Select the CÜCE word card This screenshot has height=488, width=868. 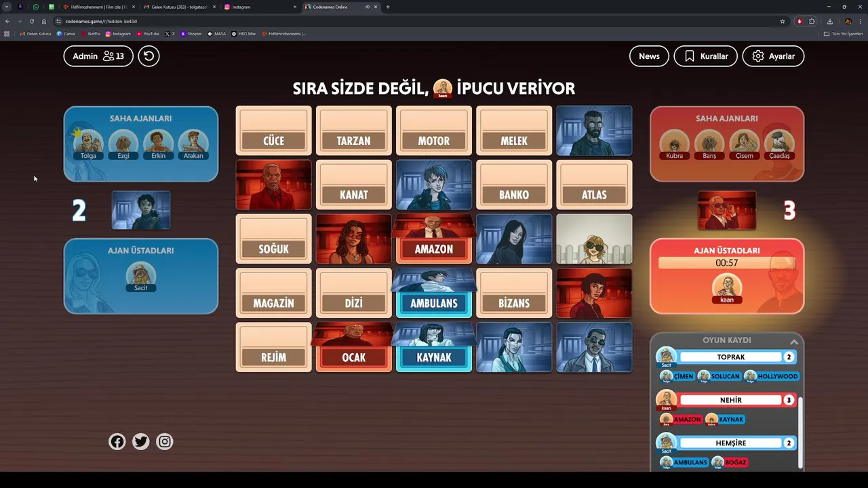[x=273, y=131]
